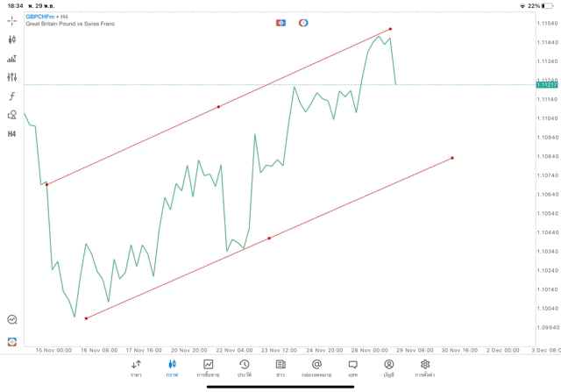
Task: Open the chart settings sliders icon
Action: pos(11,77)
